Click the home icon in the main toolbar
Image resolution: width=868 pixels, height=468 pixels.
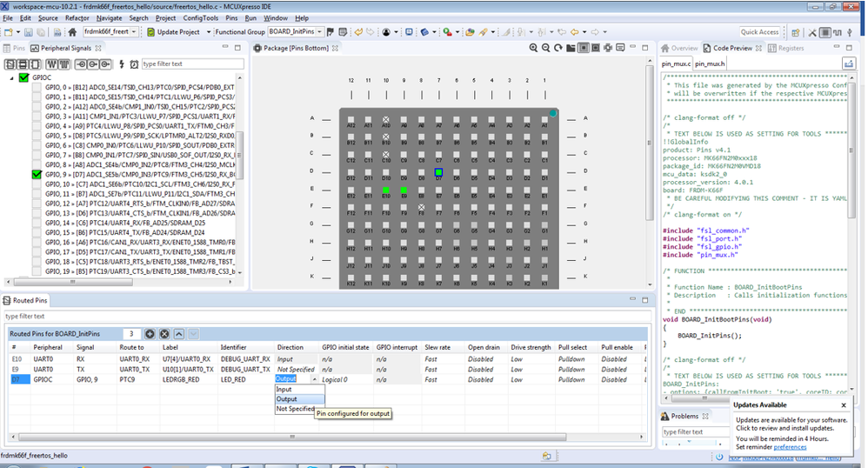72,32
